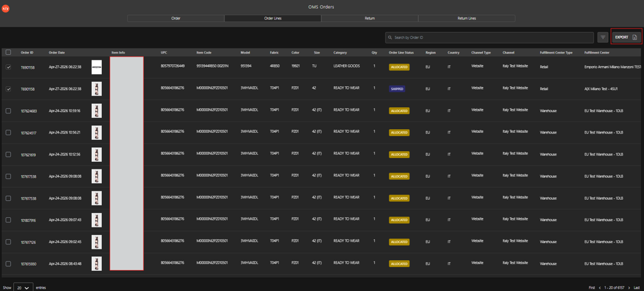Click ALLOCATED badge for order 107615930
Viewport: 644px width, 291px height.
click(x=399, y=264)
